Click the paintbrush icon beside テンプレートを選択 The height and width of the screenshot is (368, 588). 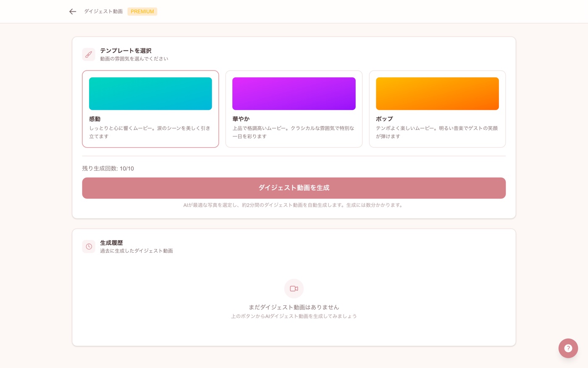[x=89, y=54]
